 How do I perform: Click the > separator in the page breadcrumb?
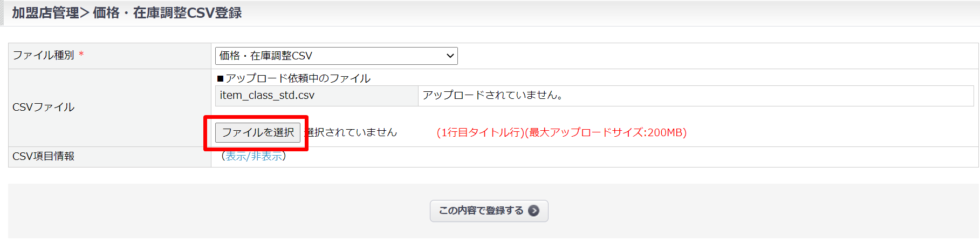click(x=85, y=13)
